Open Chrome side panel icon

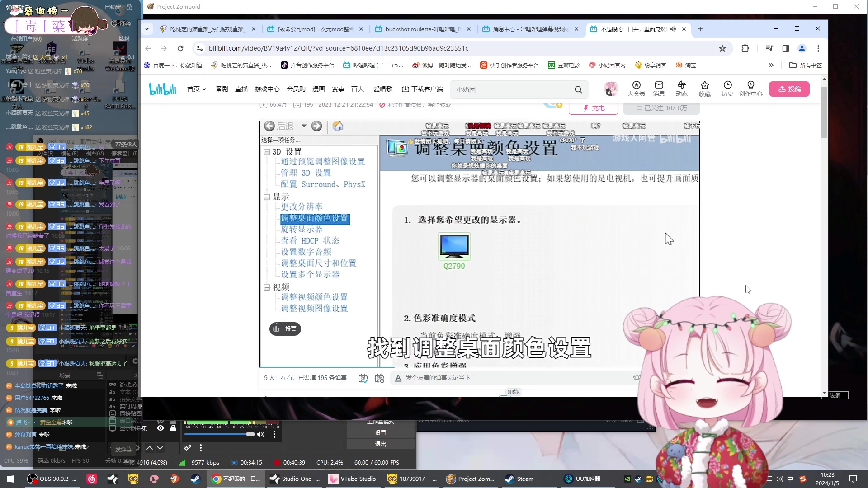tap(786, 48)
